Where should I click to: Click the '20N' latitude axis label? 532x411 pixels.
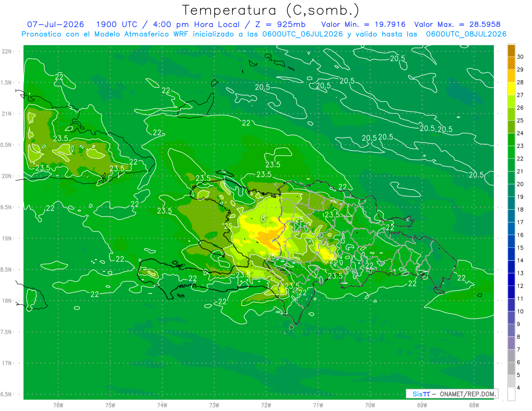coord(8,176)
